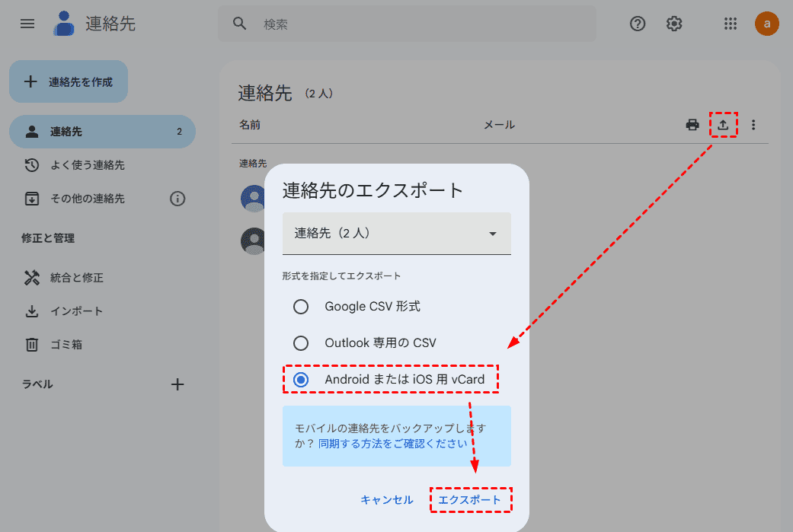793x532 pixels.
Task: Open the ゴミ箱 sidebar item
Action: 66,345
